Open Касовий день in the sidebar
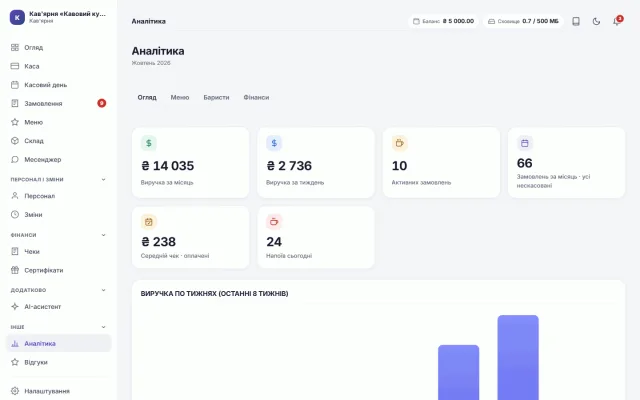The width and height of the screenshot is (640, 400). pyautogui.click(x=58, y=85)
